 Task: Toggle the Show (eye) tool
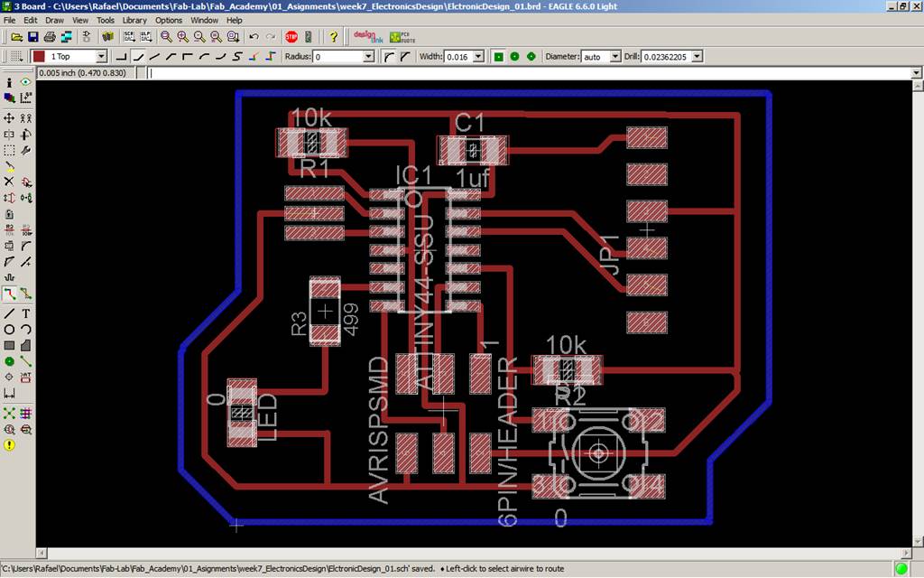point(26,82)
